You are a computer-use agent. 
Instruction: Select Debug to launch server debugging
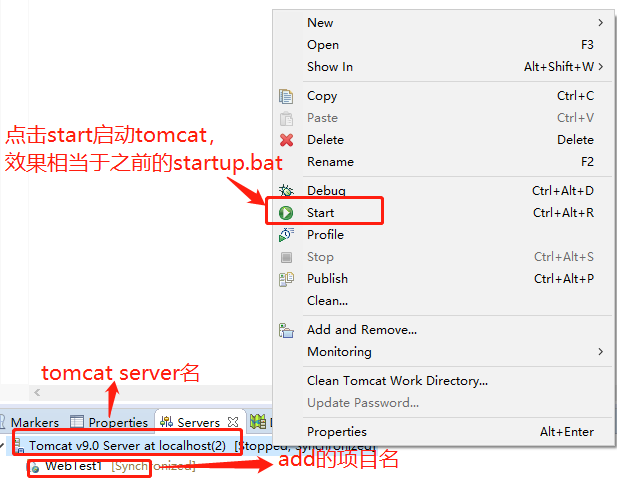tap(444, 190)
